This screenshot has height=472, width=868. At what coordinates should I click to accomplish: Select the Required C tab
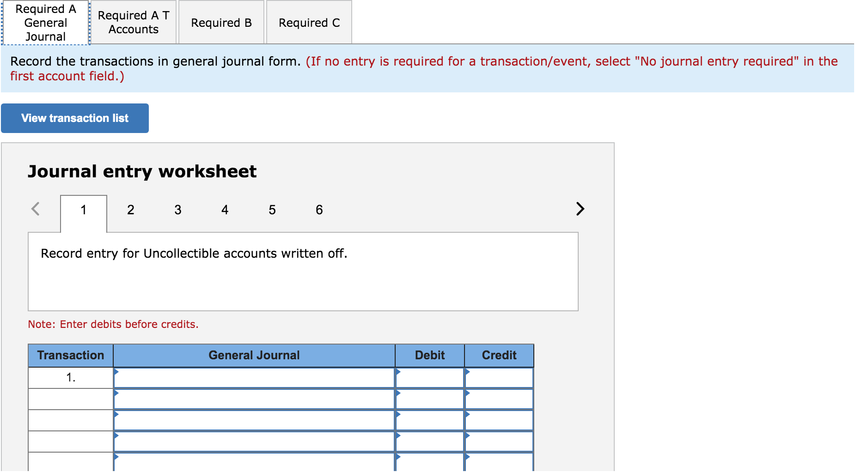[309, 22]
